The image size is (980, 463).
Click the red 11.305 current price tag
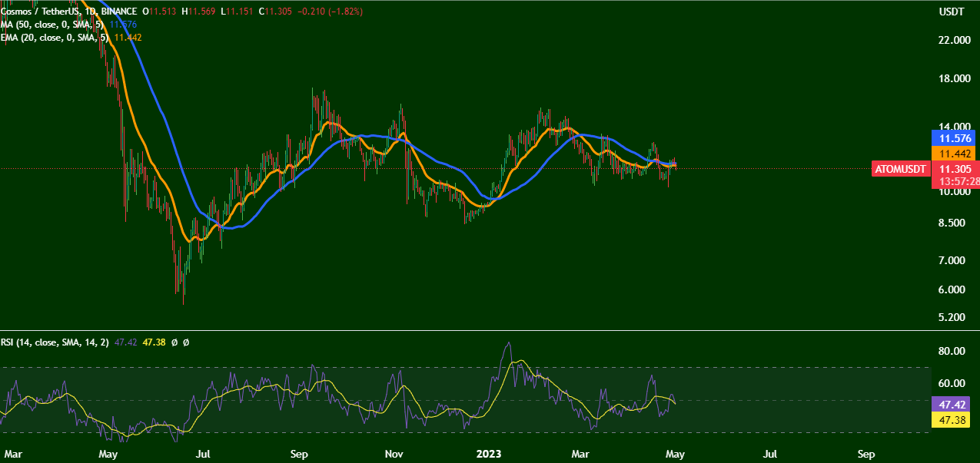[954, 169]
